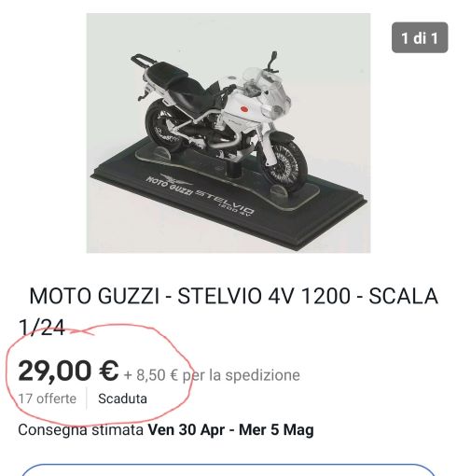Tap the "1/24" scale text under title
Viewport: 457px width, 476px height.
point(41,328)
